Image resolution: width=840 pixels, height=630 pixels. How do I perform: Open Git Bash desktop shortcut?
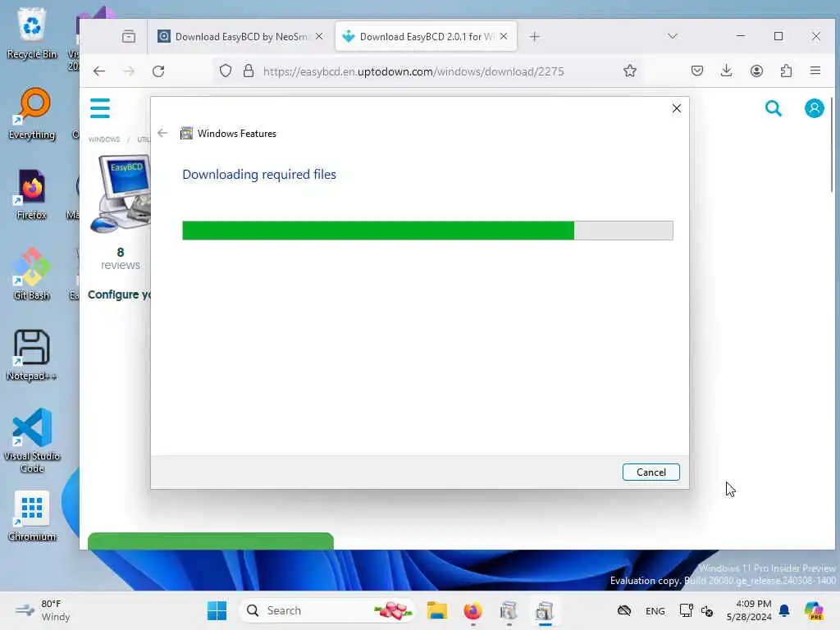(32, 275)
